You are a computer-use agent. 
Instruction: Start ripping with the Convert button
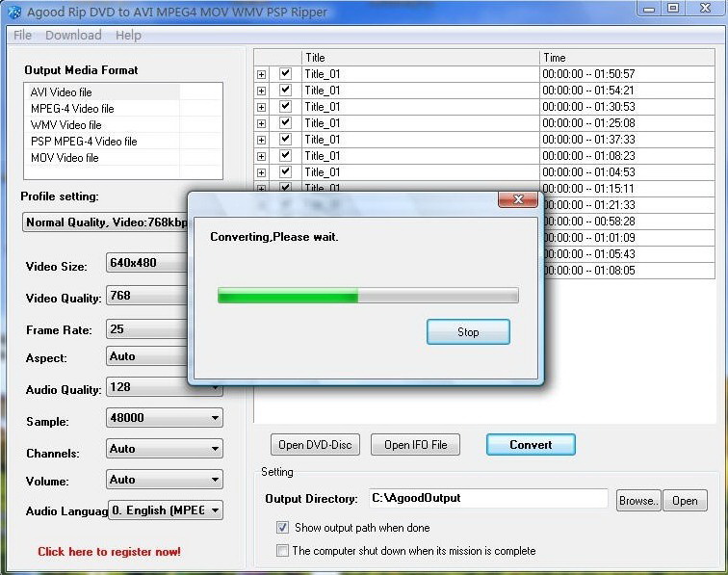[x=531, y=444]
